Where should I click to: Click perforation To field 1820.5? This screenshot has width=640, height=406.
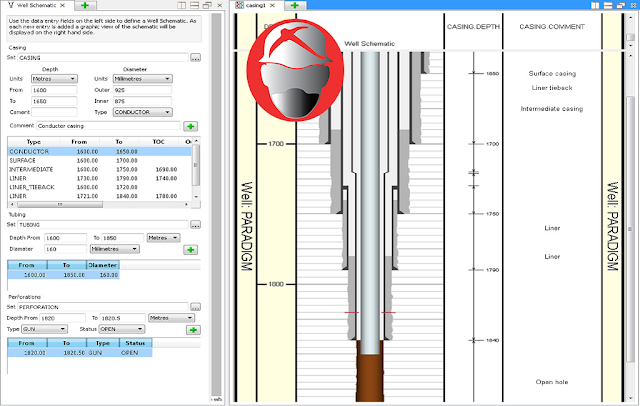click(122, 318)
